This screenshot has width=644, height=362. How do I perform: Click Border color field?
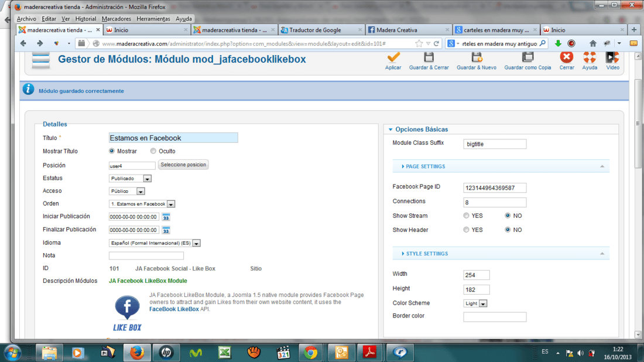[495, 317]
